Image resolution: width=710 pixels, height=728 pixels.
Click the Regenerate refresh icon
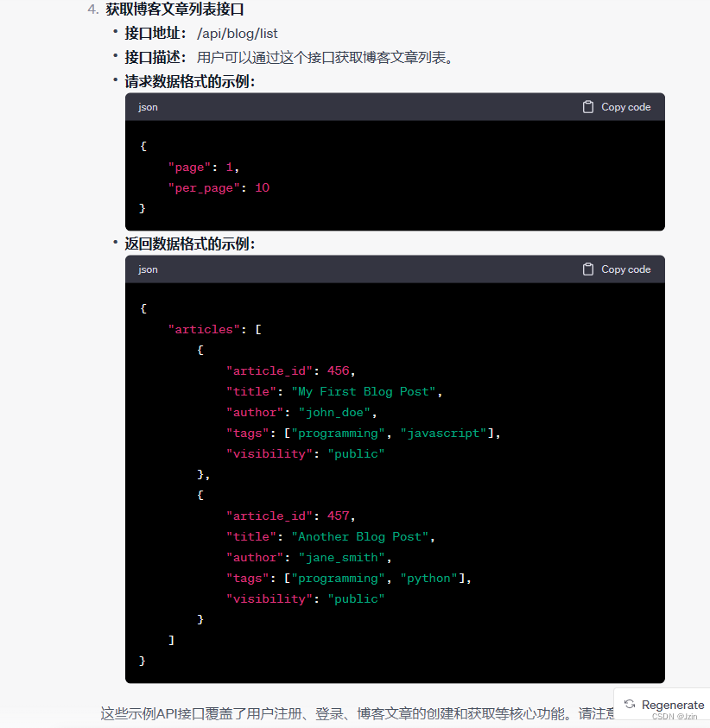tap(631, 704)
